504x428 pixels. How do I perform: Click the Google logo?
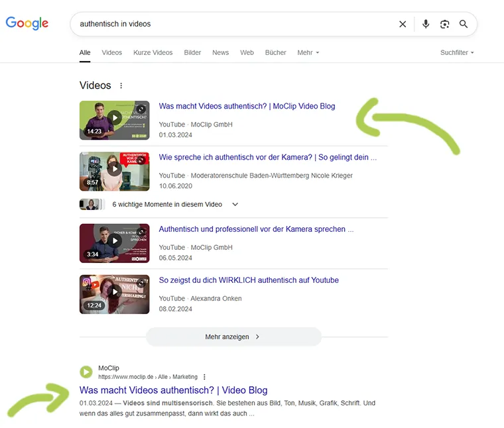(x=27, y=23)
